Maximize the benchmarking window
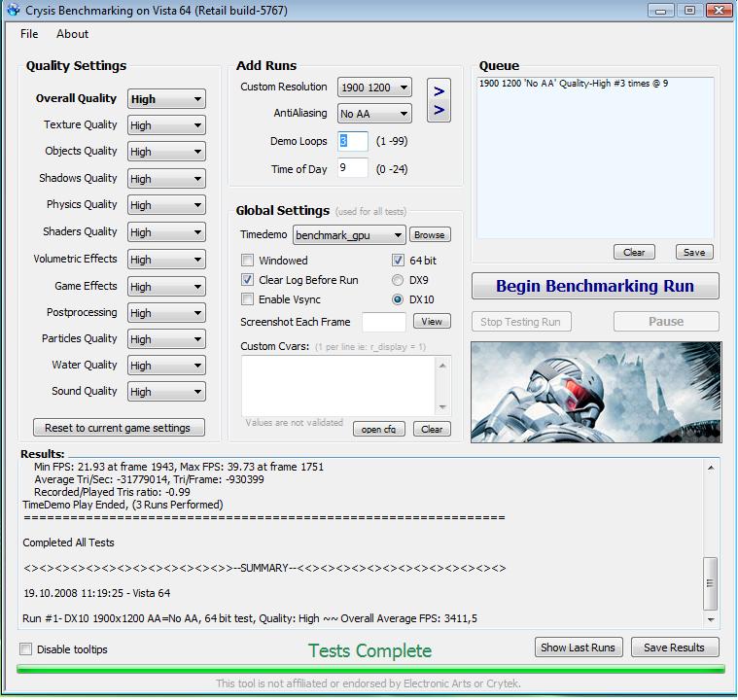Image resolution: width=738 pixels, height=700 pixels. click(x=689, y=10)
